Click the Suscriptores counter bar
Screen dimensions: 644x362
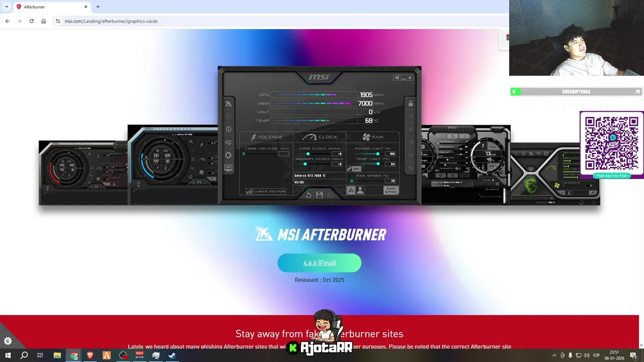click(576, 92)
